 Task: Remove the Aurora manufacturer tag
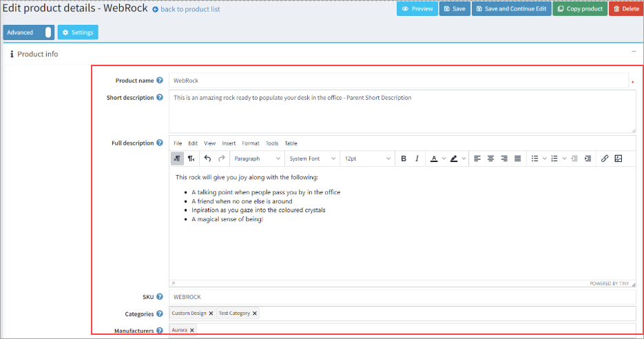(191, 330)
